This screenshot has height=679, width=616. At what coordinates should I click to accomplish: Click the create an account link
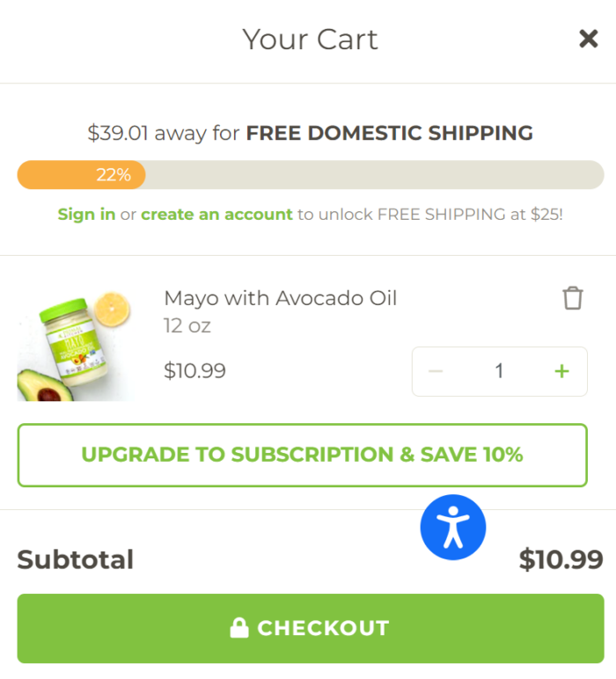[216, 215]
